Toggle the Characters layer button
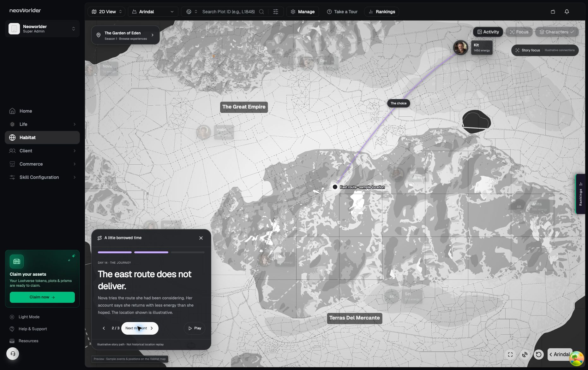Viewport: 588px width, 370px height. [557, 32]
